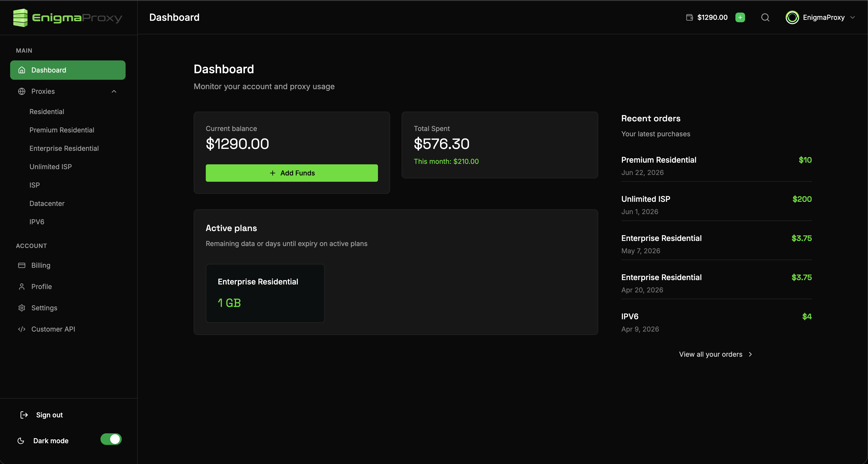Go to Enterprise Residential in sidebar
The height and width of the screenshot is (464, 868).
tap(64, 148)
